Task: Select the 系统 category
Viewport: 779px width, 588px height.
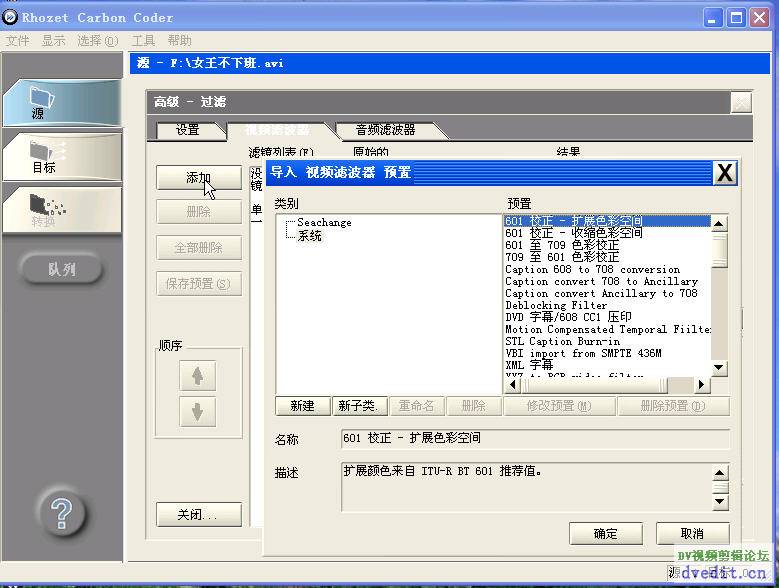Action: [310, 236]
